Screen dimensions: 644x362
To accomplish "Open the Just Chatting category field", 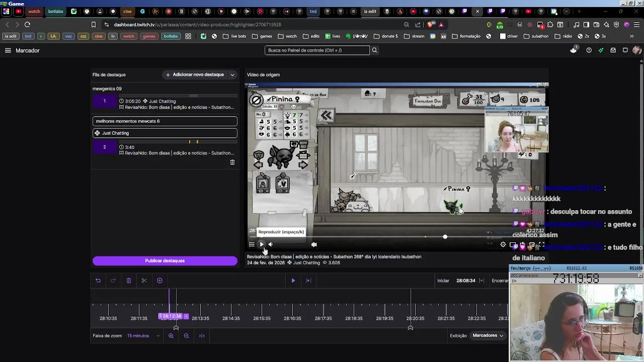I will [165, 133].
